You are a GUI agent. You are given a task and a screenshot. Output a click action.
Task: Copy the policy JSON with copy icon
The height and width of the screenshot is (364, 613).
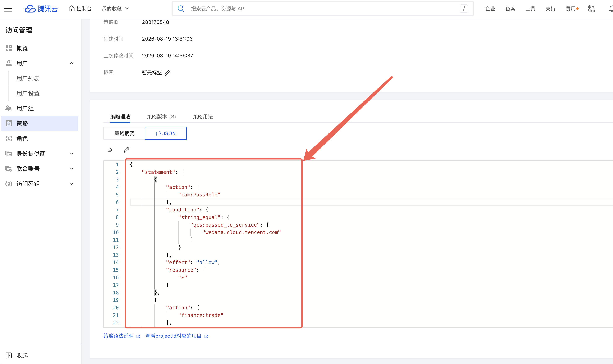pyautogui.click(x=110, y=150)
